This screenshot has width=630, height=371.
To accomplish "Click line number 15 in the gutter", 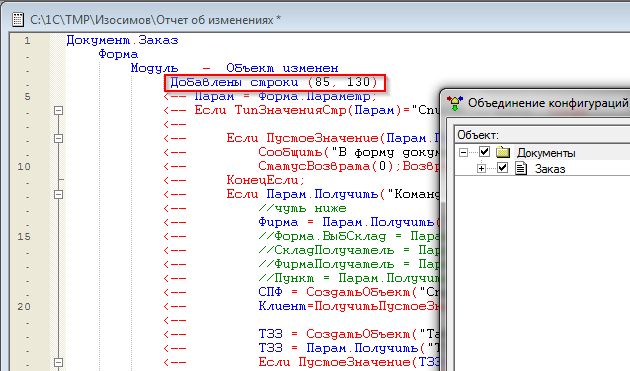I will 24,236.
